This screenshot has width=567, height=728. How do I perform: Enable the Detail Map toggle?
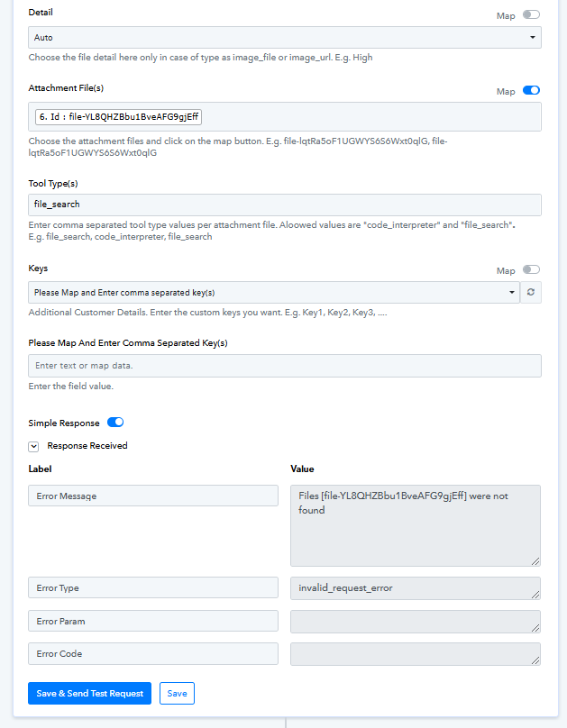(x=531, y=14)
